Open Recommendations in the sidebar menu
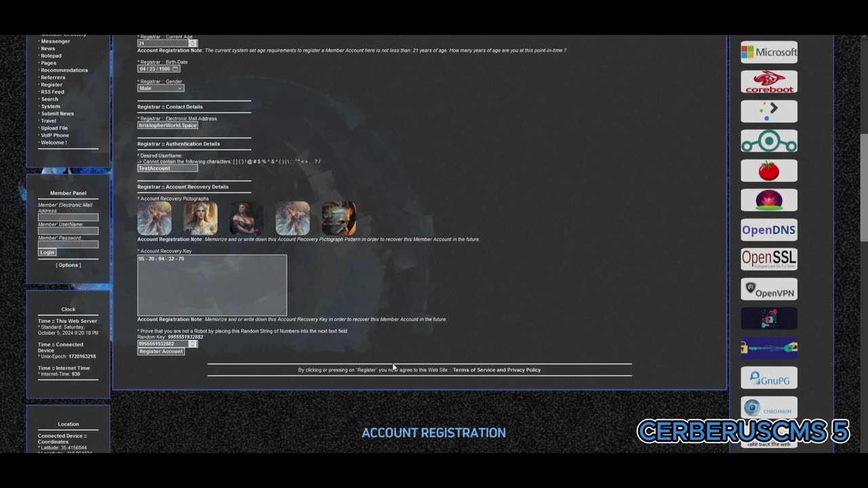 pos(64,70)
